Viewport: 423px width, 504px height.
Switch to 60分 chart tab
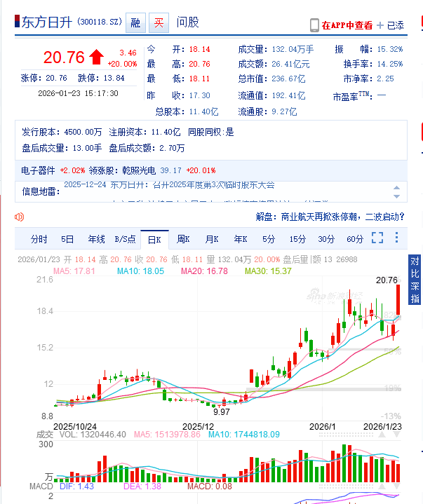click(x=355, y=239)
